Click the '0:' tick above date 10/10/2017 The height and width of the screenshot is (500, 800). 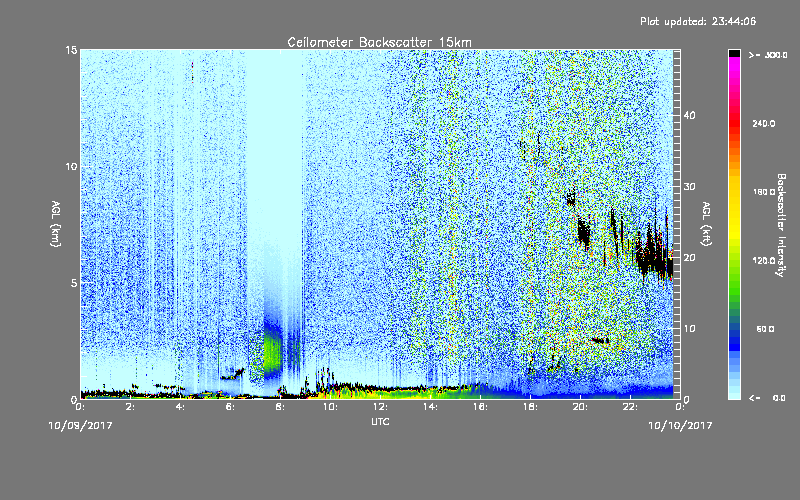point(680,407)
